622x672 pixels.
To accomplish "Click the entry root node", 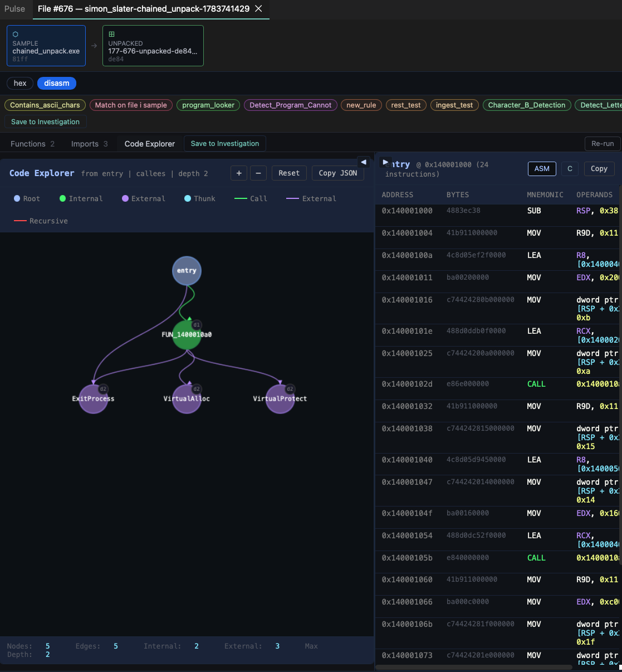I will 187,271.
